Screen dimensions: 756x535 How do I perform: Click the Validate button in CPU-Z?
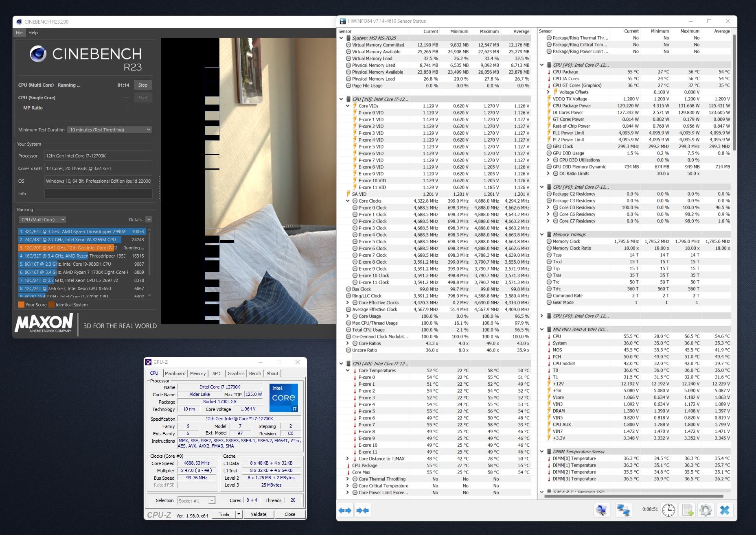tap(259, 514)
